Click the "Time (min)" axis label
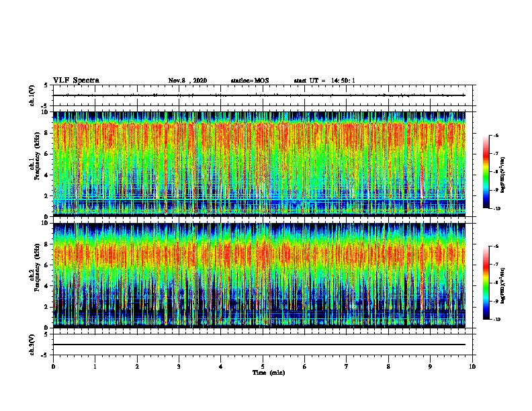This screenshot has width=532, height=411. 269,373
